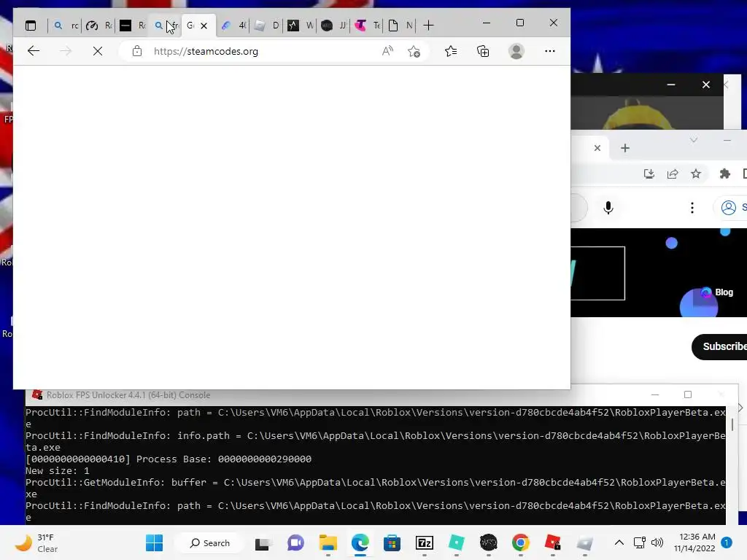Screen dimensions: 747x560
Task: Open Google Chrome taskbar icon
Action: 521,542
